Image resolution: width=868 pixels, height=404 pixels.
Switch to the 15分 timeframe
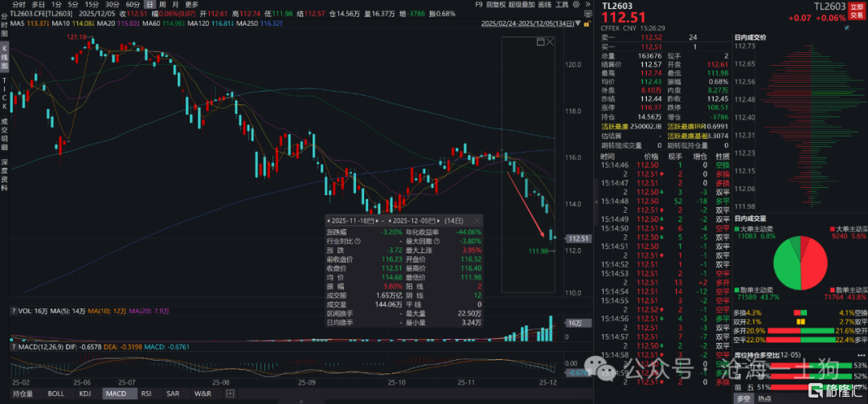(92, 4)
